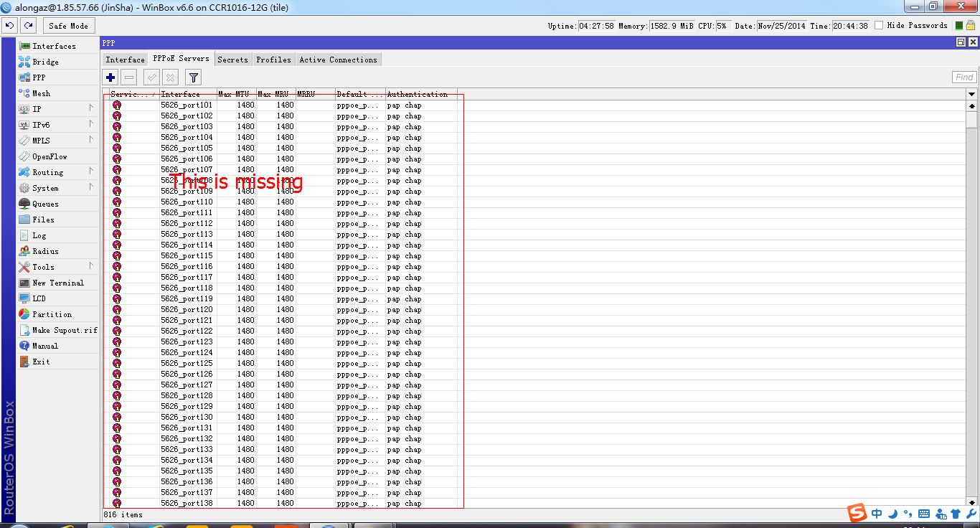The image size is (980, 528).
Task: Click the Safe Mode button
Action: [68, 25]
